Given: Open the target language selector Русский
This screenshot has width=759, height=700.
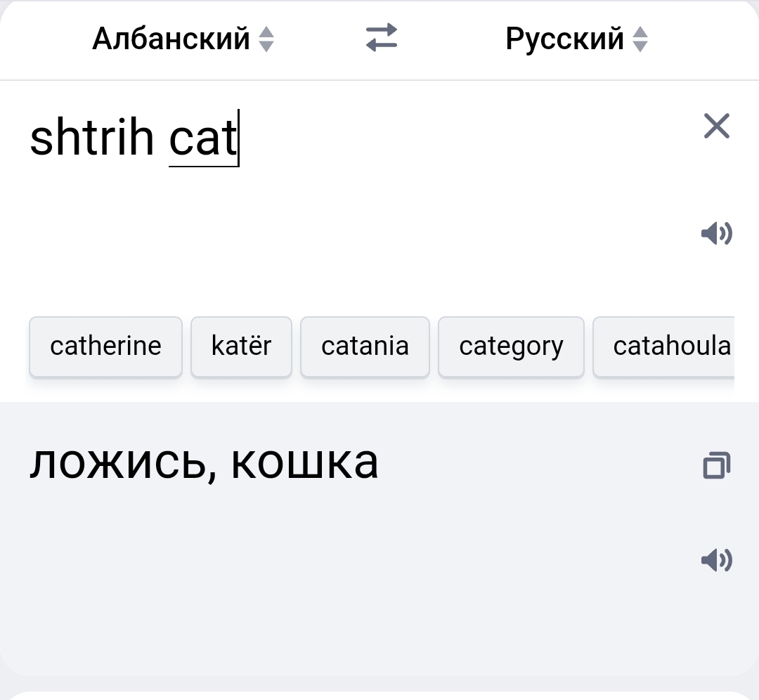Looking at the screenshot, I should coord(566,39).
